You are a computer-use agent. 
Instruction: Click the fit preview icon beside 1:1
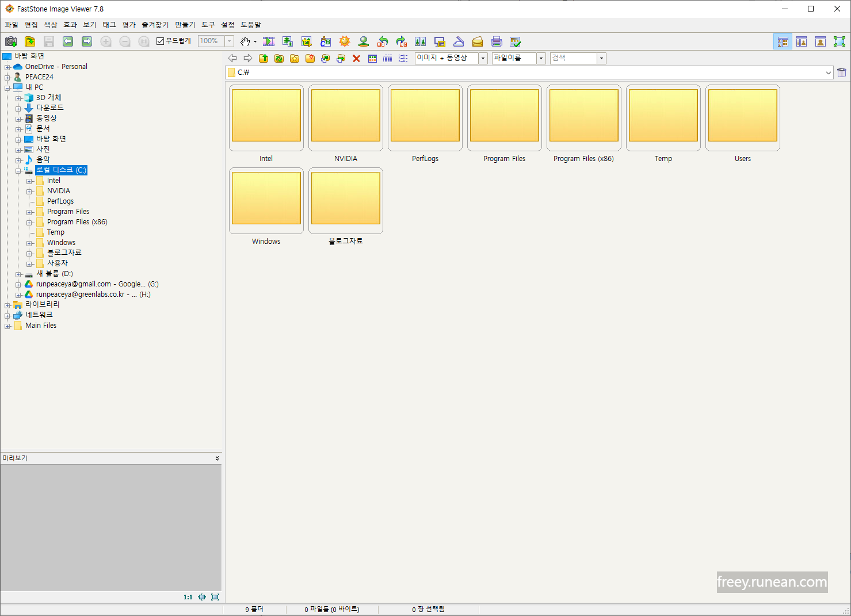202,597
